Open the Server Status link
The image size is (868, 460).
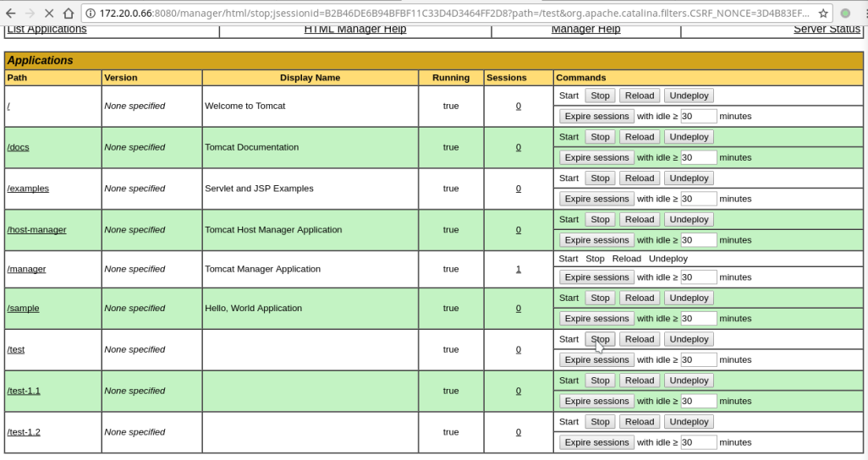(x=827, y=29)
